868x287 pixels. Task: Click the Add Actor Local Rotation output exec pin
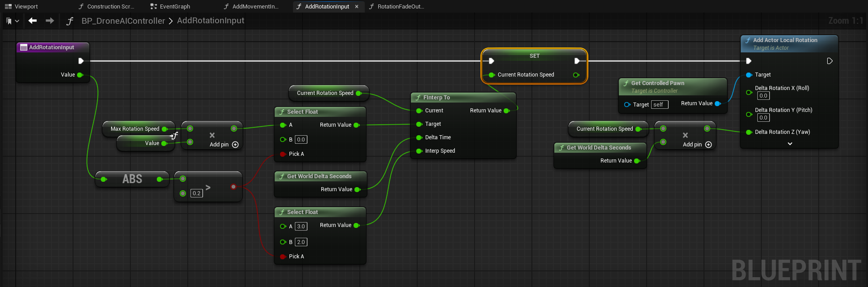point(829,61)
